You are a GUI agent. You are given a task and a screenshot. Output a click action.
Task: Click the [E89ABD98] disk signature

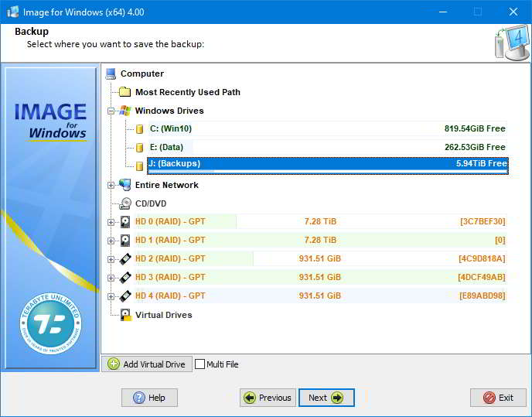pyautogui.click(x=483, y=296)
